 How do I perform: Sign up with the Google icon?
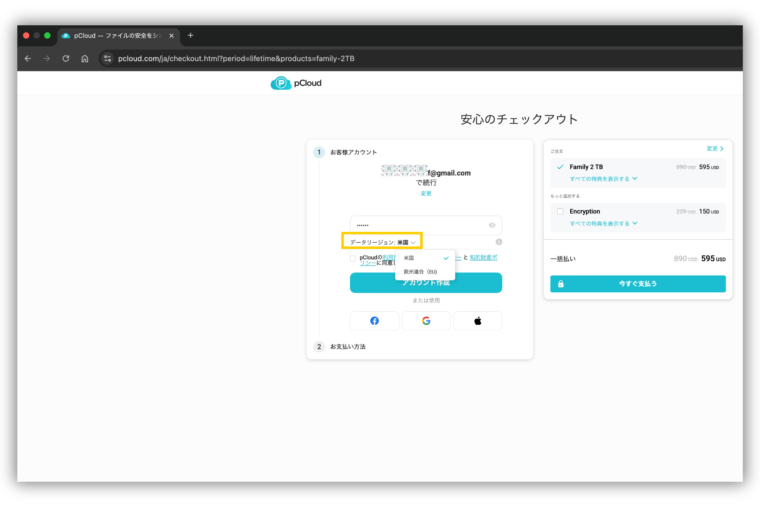[426, 321]
